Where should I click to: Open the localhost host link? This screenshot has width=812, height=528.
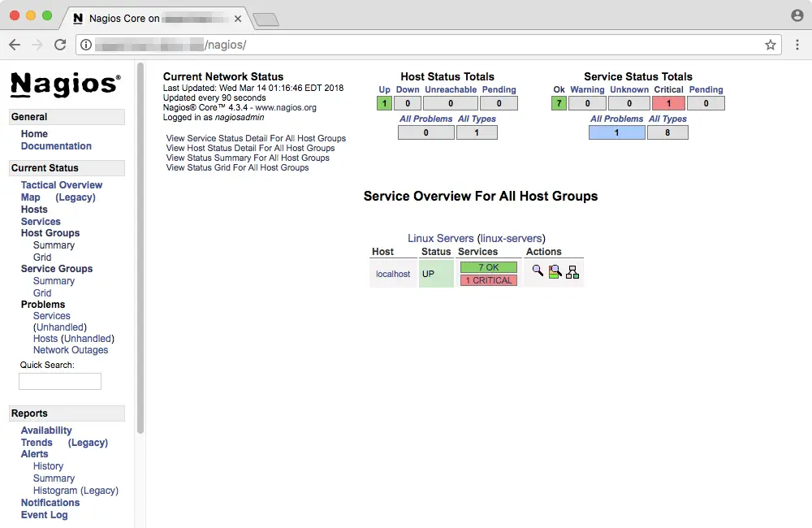tap(393, 274)
